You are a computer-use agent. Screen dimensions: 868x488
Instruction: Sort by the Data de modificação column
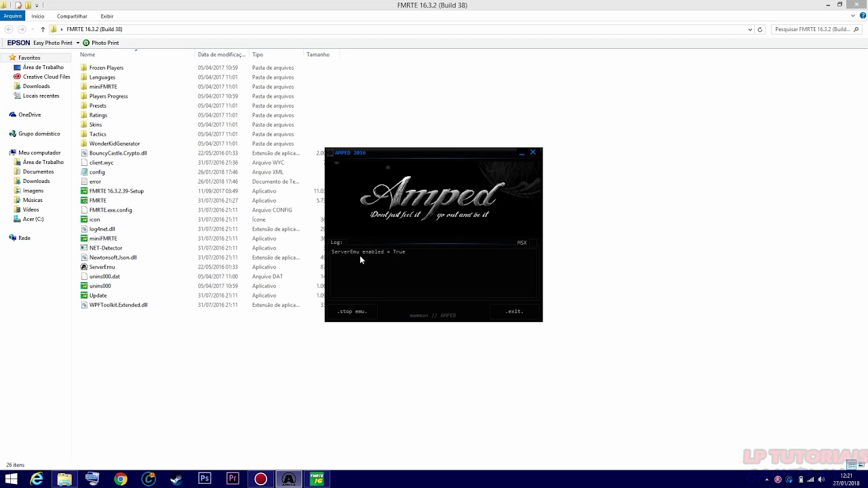[x=222, y=54]
